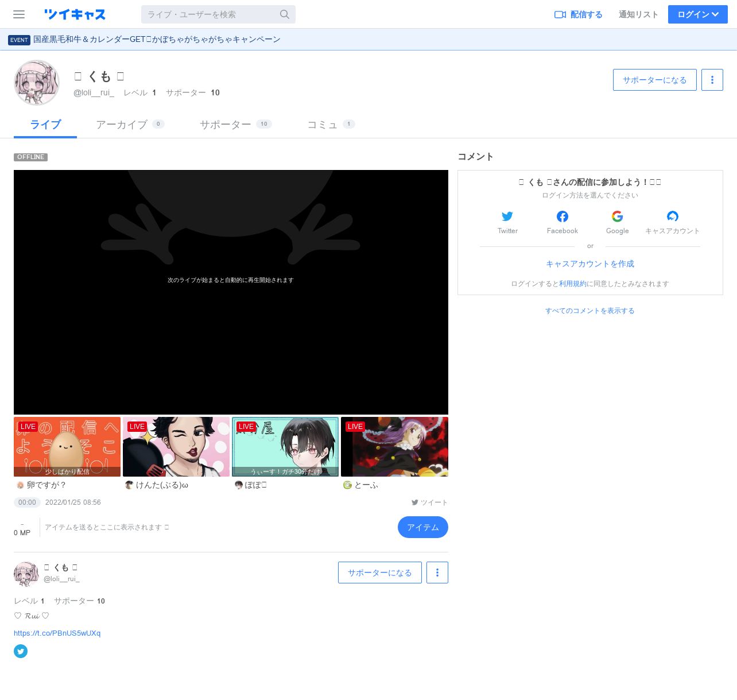Screen dimensions: 737x700
Task: Log in with the Twitter icon
Action: coord(507,216)
